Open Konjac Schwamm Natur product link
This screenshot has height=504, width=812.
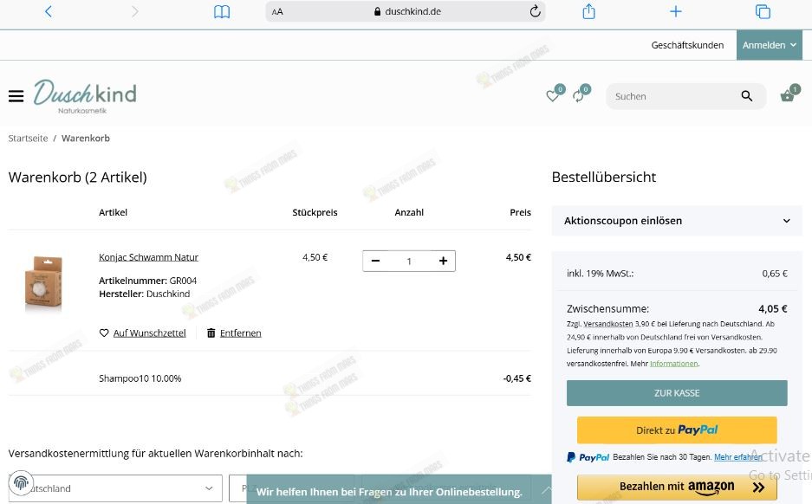pos(149,257)
